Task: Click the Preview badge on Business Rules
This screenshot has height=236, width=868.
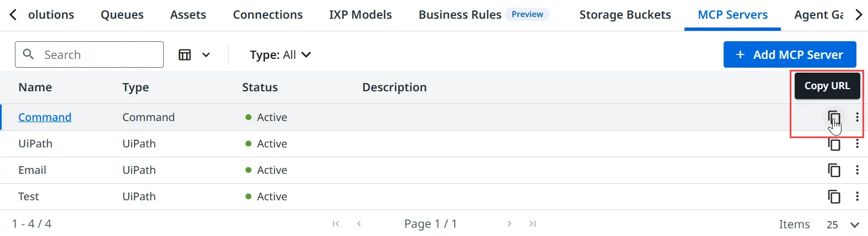Action: point(527,14)
